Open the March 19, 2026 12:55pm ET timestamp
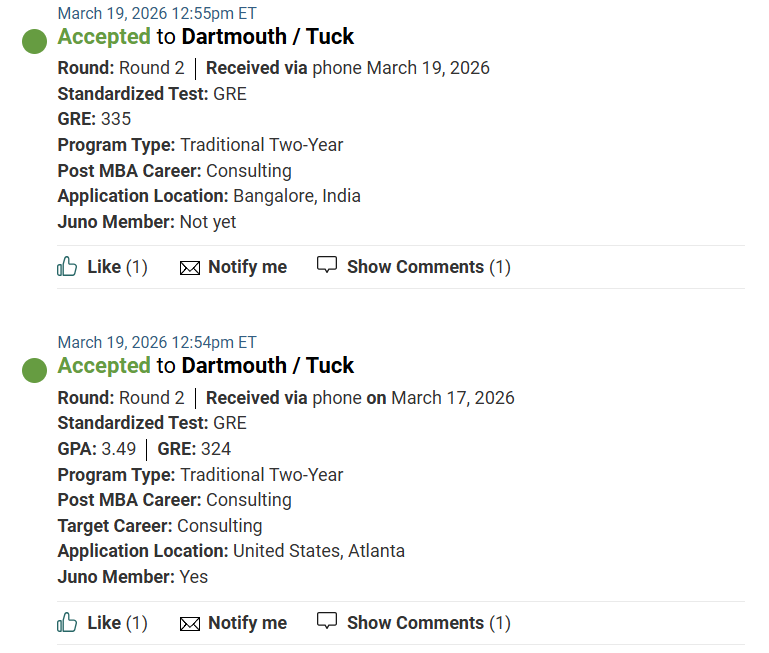 click(x=157, y=13)
